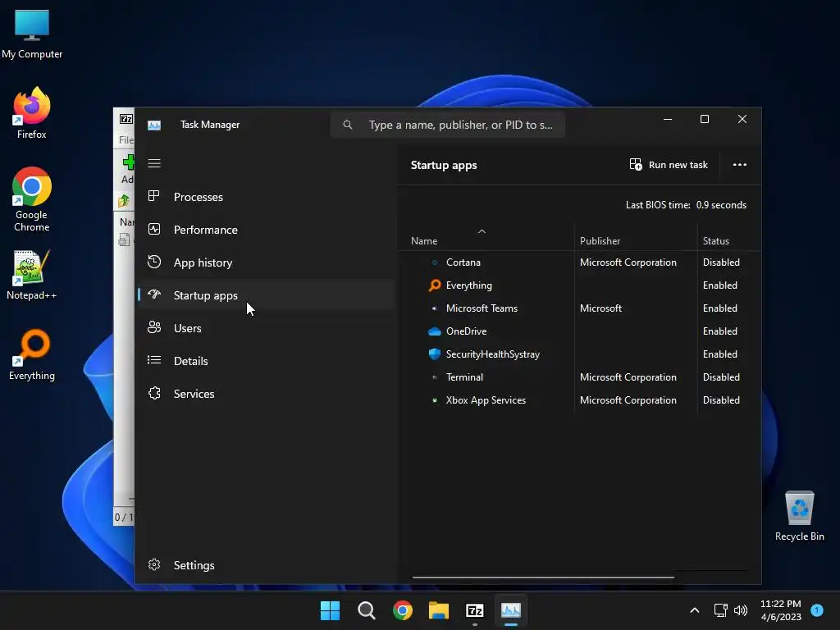Screen dimensions: 840x630
Task: Click Microsoft publisher of Teams row
Action: click(x=600, y=308)
